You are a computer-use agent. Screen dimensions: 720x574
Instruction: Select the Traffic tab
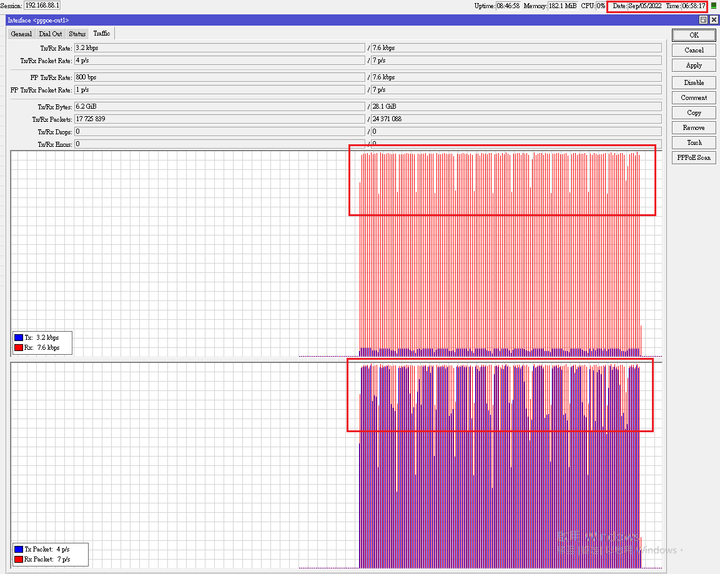click(x=101, y=33)
